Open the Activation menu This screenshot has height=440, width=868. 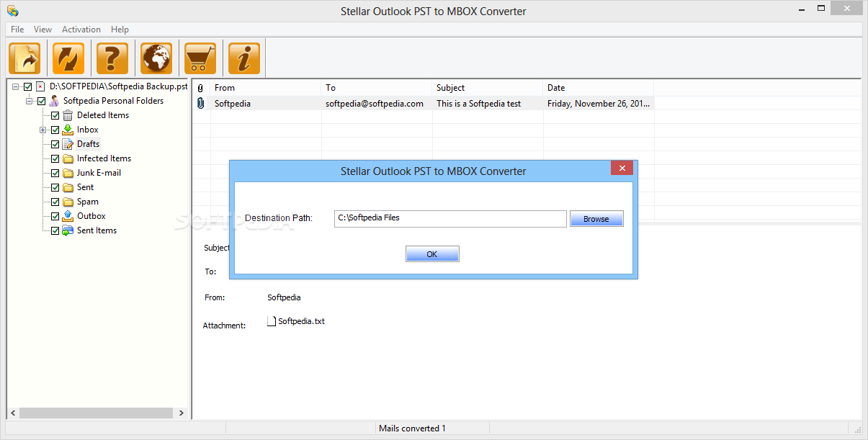pyautogui.click(x=81, y=30)
